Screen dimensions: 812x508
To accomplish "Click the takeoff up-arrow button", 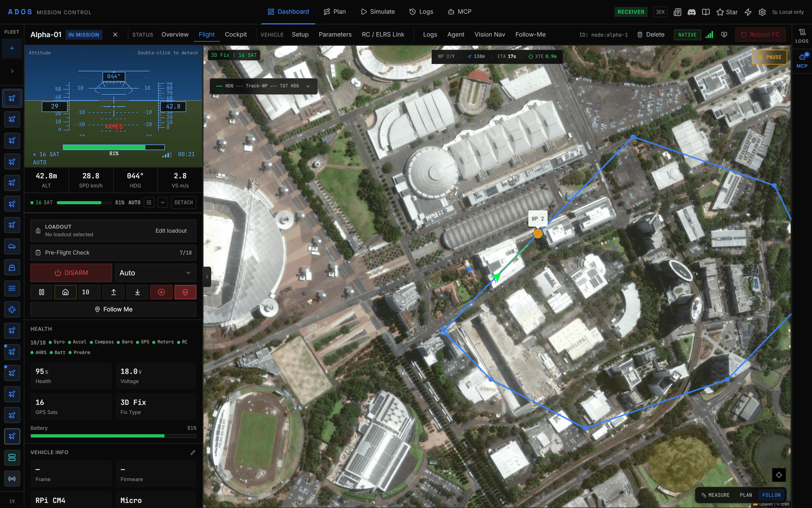I will (x=114, y=292).
